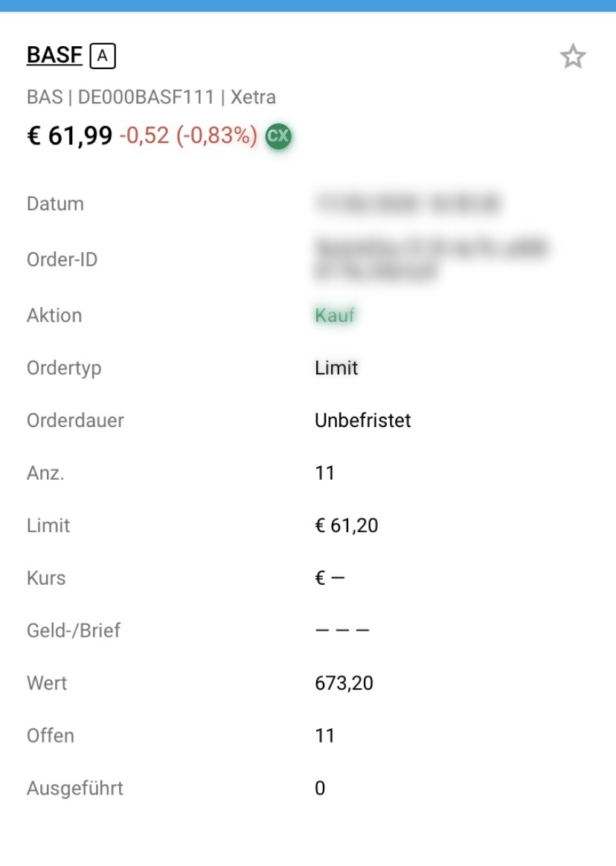Open the BASF stock title link
Image resolution: width=616 pixels, height=866 pixels.
(54, 55)
